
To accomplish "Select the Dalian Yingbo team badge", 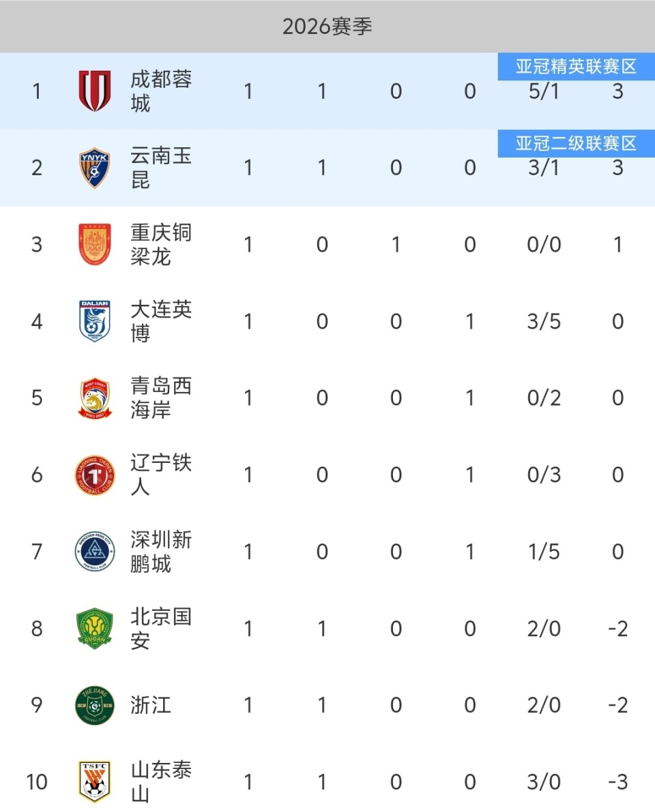I will click(x=94, y=321).
